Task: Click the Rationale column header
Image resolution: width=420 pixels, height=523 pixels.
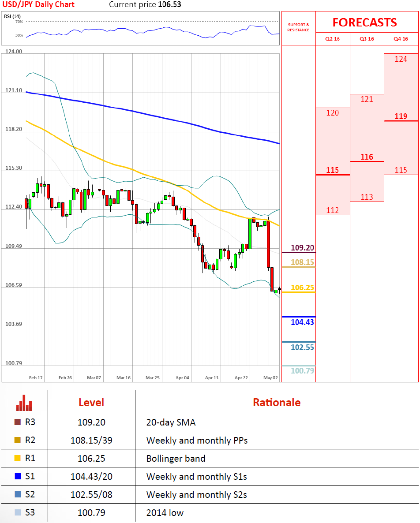Action: [277, 403]
